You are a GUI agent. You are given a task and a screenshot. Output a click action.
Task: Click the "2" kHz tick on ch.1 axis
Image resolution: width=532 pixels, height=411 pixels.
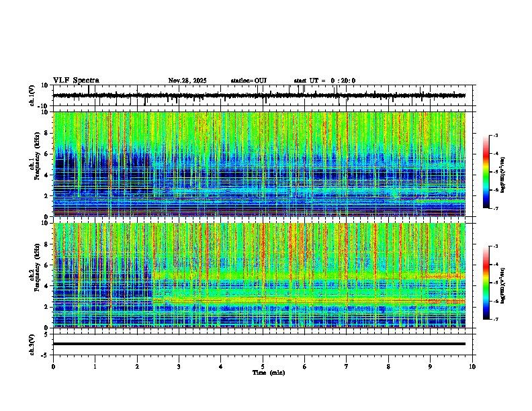coord(47,195)
